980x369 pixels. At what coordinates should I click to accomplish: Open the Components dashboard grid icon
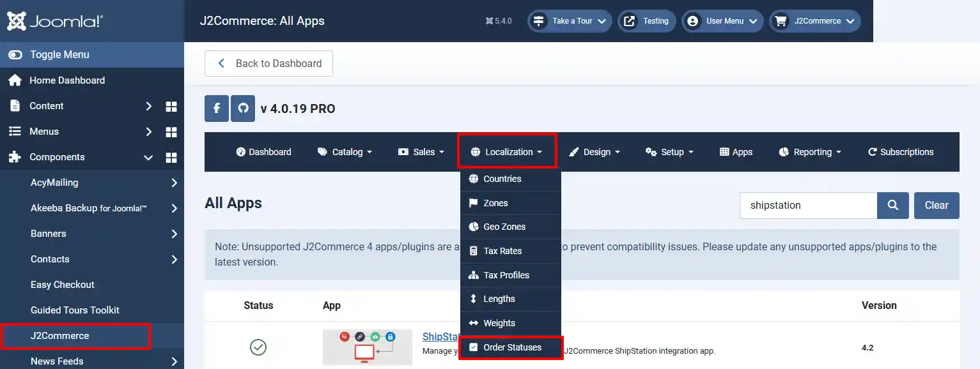171,157
